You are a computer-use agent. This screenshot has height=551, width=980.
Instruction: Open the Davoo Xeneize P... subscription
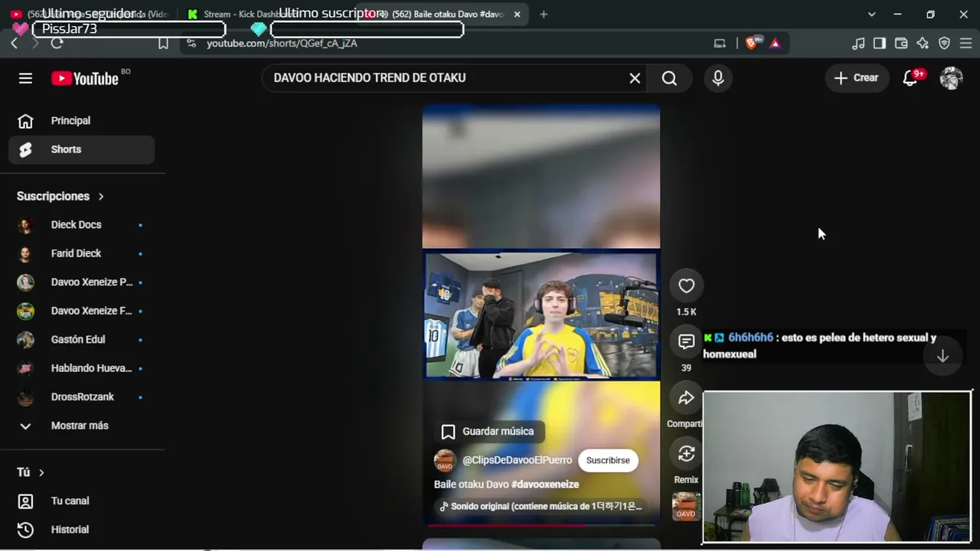click(x=82, y=282)
